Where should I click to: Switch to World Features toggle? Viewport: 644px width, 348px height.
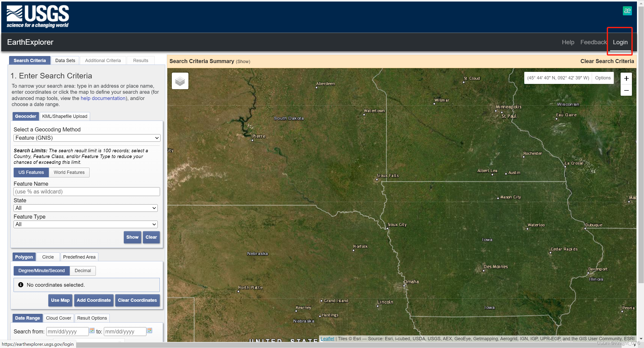click(69, 172)
